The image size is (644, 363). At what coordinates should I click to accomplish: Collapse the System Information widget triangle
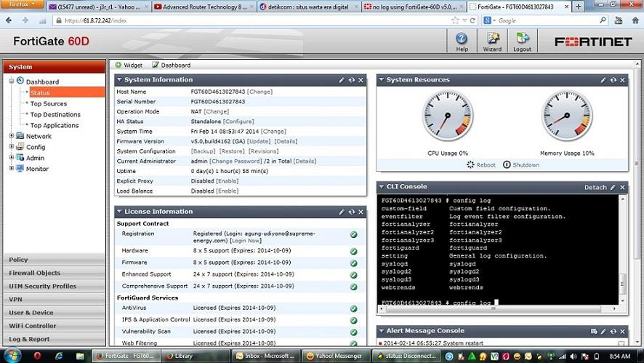click(119, 80)
